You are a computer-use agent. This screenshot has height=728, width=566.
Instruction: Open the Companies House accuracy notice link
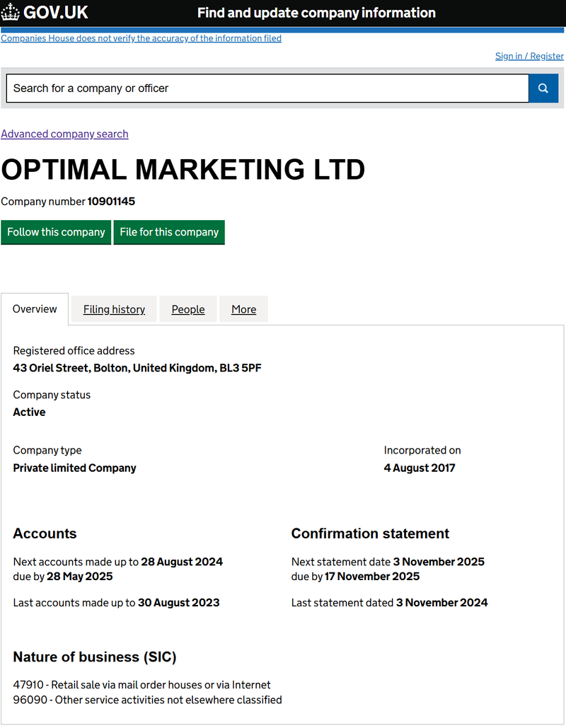coord(141,38)
